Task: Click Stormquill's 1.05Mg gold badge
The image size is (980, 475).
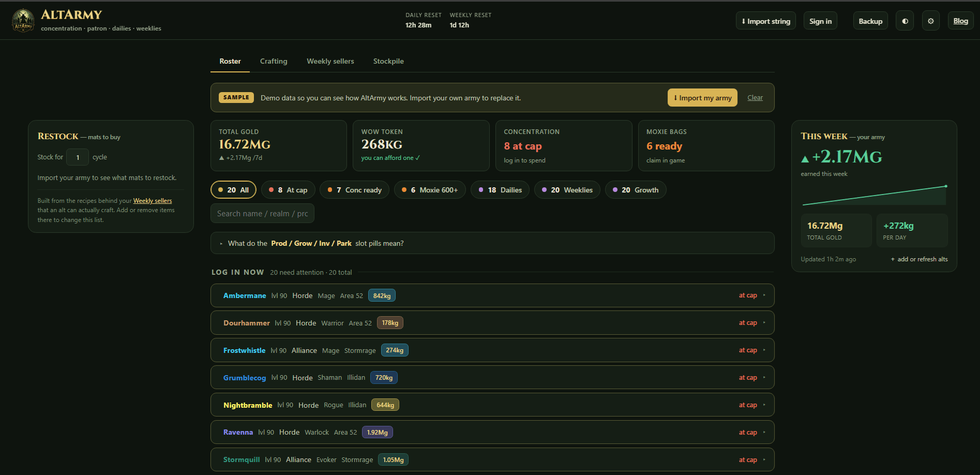Action: click(x=393, y=460)
